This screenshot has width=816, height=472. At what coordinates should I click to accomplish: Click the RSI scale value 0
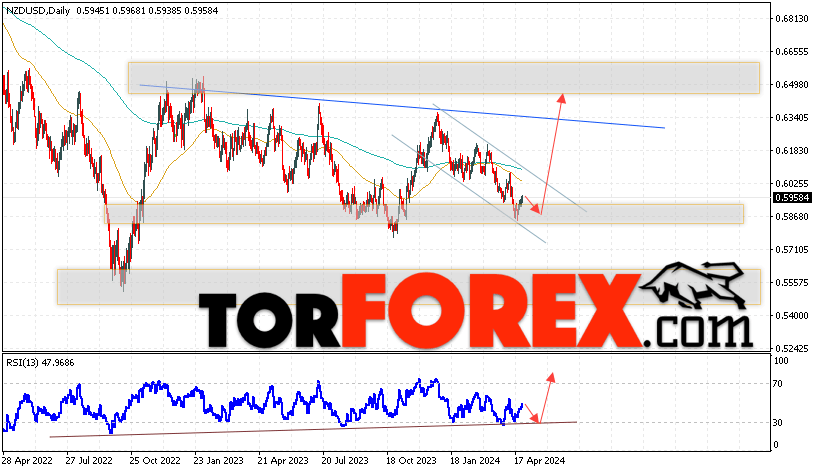coord(776,445)
